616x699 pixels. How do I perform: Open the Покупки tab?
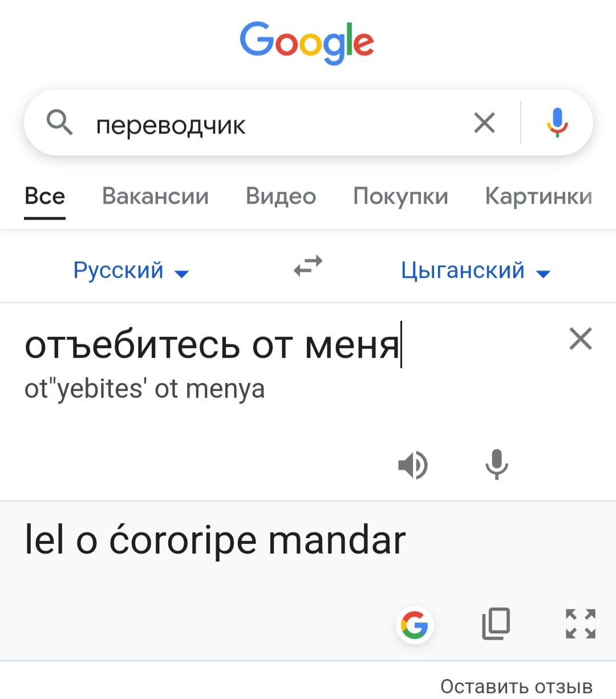400,196
